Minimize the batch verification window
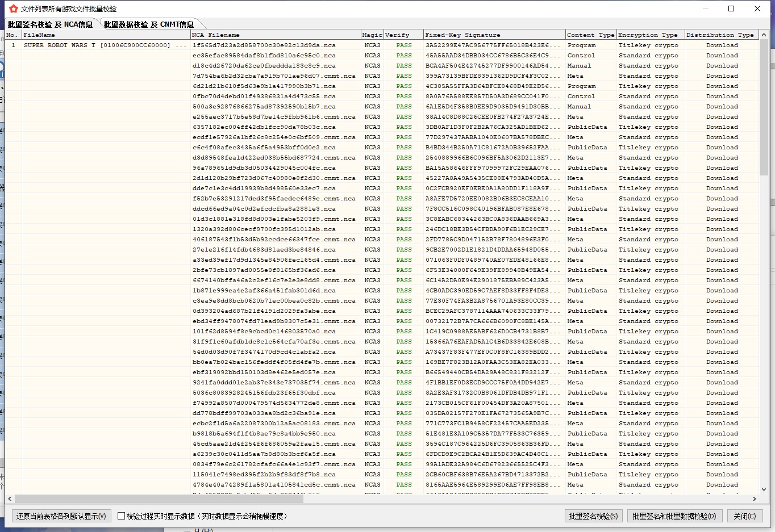The image size is (775, 532). 705,9
